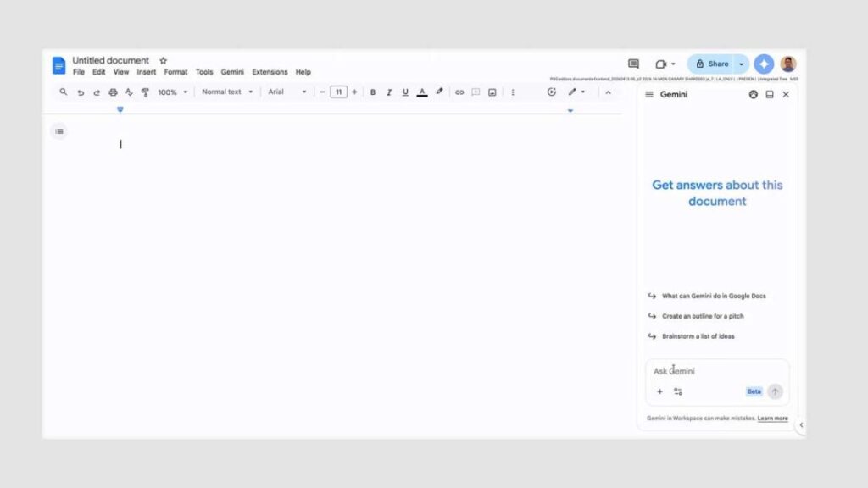Image resolution: width=868 pixels, height=488 pixels.
Task: Open the Arial font dropdown
Action: click(287, 91)
